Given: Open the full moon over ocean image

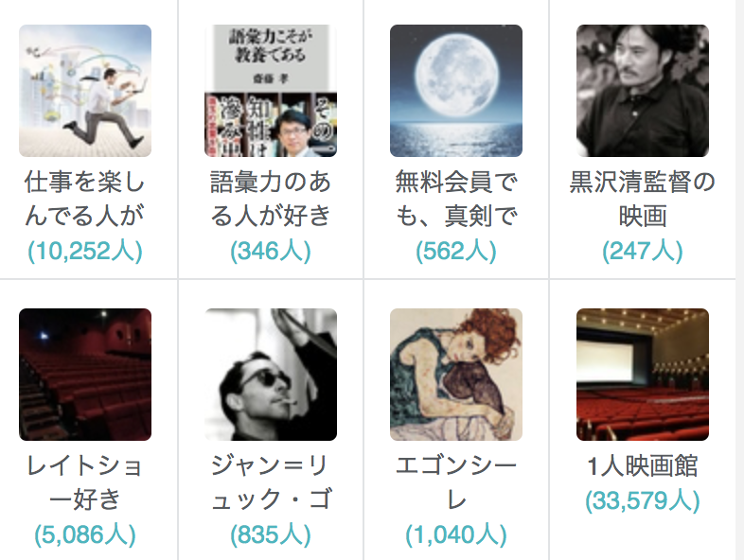Looking at the screenshot, I should click(x=456, y=91).
